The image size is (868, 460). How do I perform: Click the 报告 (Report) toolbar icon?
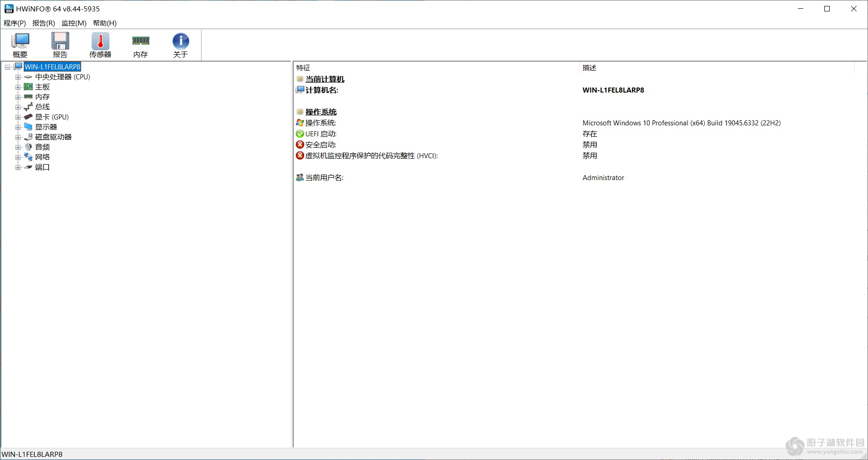tap(60, 44)
